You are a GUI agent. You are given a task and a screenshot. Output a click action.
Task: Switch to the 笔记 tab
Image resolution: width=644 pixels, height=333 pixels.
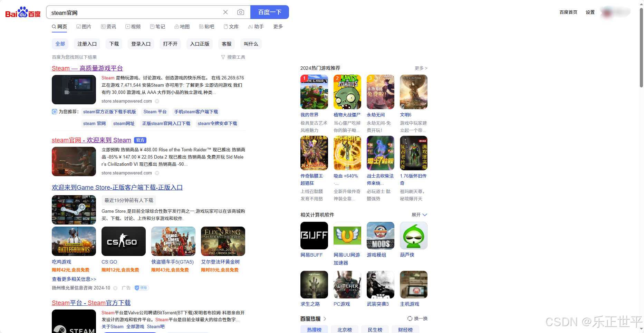(x=157, y=27)
